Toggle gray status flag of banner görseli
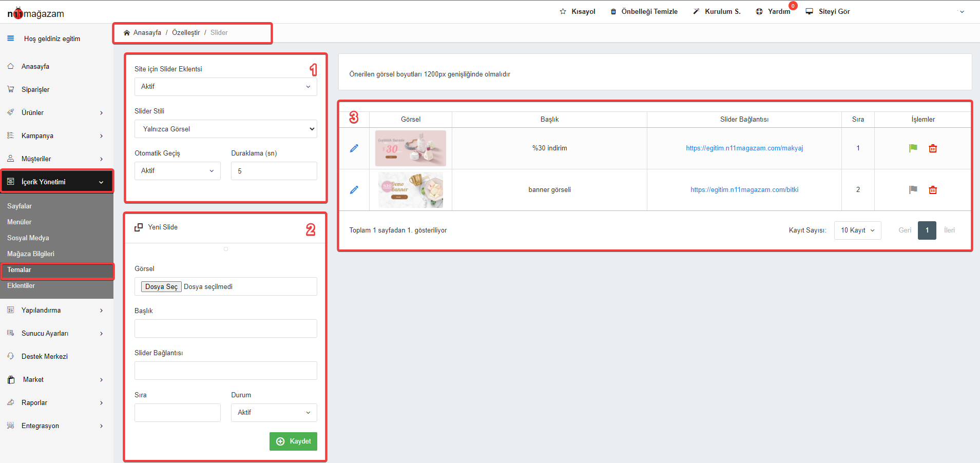This screenshot has height=463, width=980. [913, 190]
